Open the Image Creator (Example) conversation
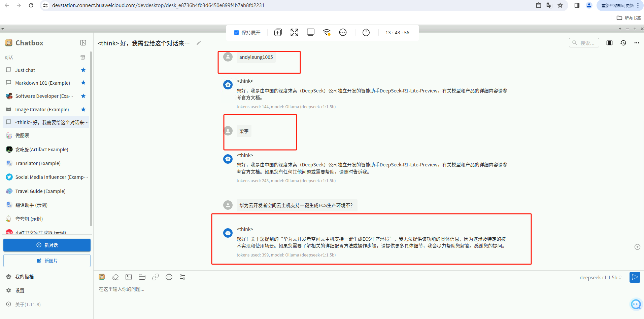This screenshot has width=644, height=319. click(x=46, y=110)
